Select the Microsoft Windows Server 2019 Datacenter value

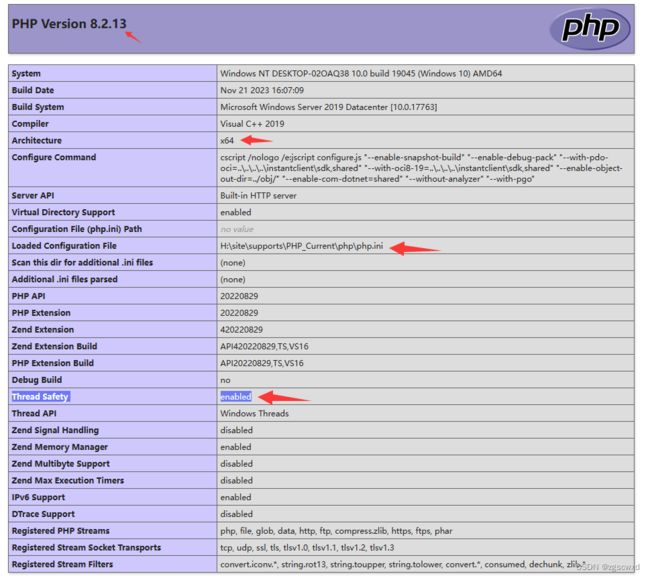tap(328, 107)
